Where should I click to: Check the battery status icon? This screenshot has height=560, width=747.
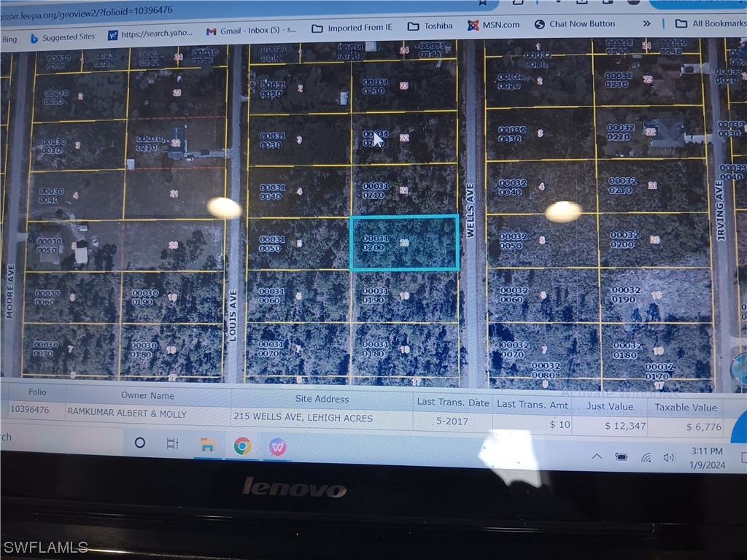pos(622,456)
